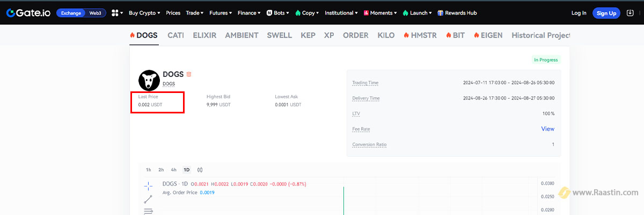Click the 0.0300 price axis label
This screenshot has width=644, height=215.
pyautogui.click(x=547, y=184)
